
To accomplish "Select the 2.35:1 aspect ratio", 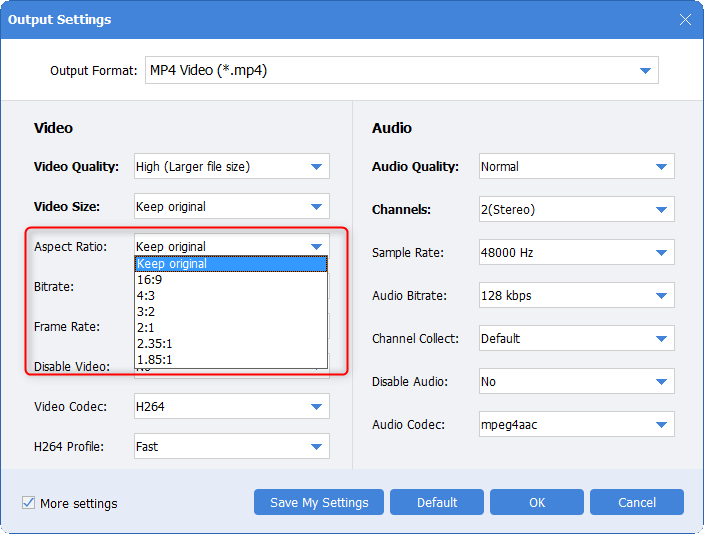I will [231, 344].
